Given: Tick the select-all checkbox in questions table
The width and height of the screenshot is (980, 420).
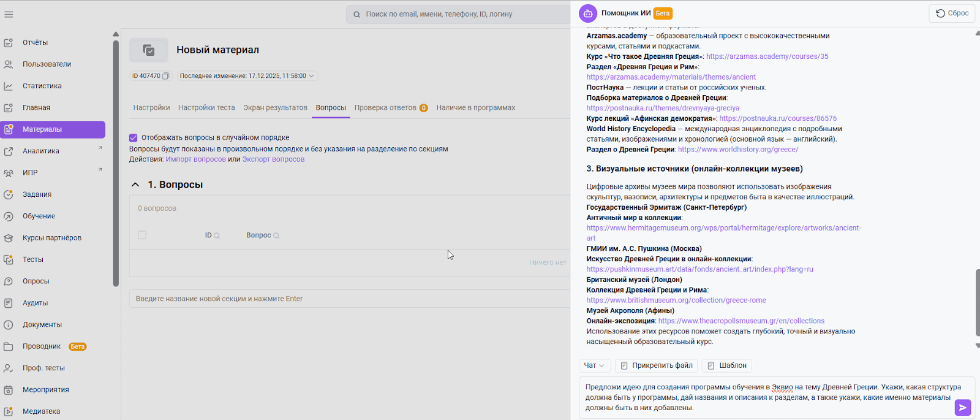Looking at the screenshot, I should (142, 235).
